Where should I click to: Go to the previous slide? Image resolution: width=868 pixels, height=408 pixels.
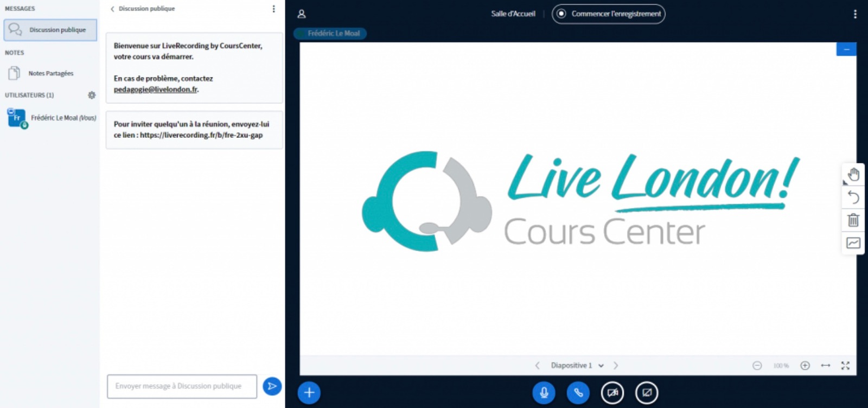click(x=537, y=366)
